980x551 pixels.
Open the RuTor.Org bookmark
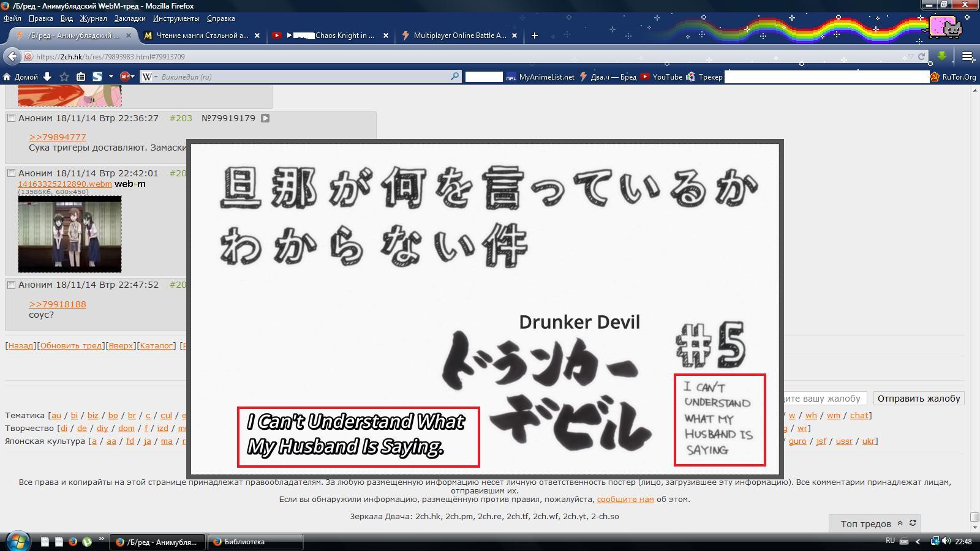953,77
